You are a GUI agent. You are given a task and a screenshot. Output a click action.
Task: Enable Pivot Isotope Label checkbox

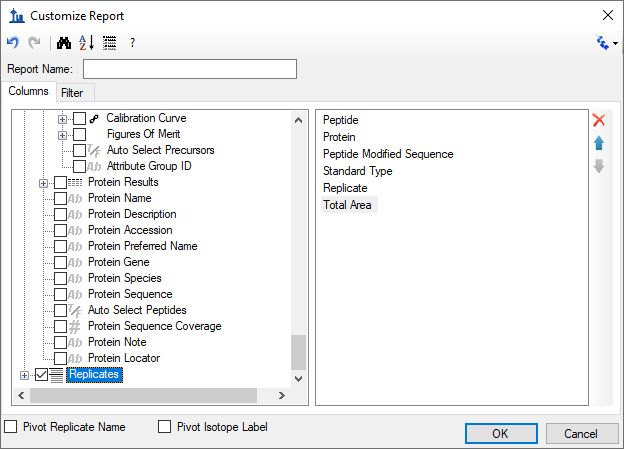(x=164, y=427)
